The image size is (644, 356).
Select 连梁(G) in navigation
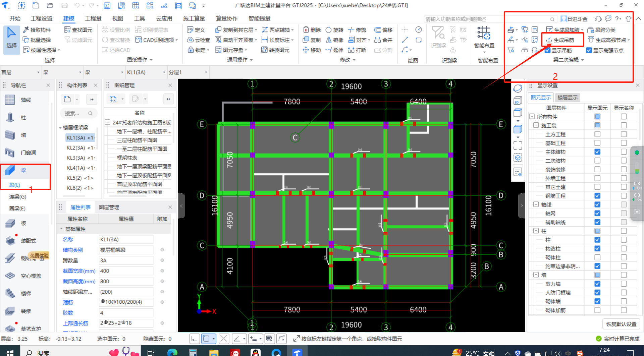coord(18,197)
